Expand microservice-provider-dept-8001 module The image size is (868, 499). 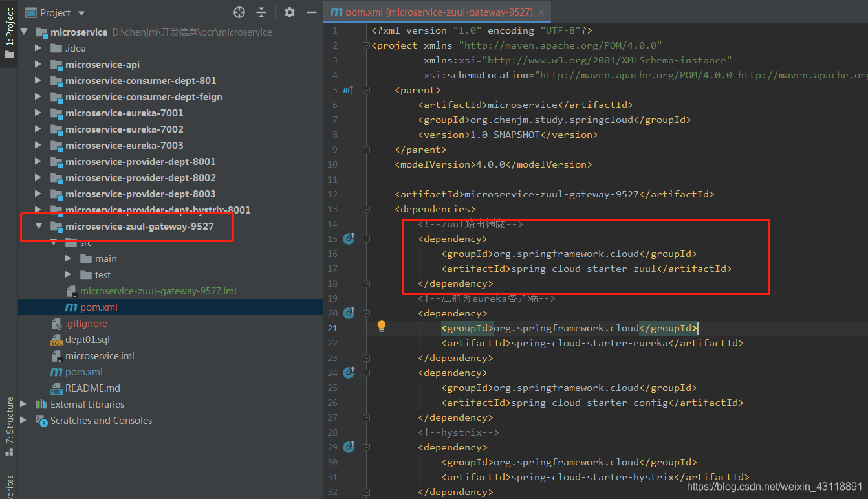tap(38, 162)
